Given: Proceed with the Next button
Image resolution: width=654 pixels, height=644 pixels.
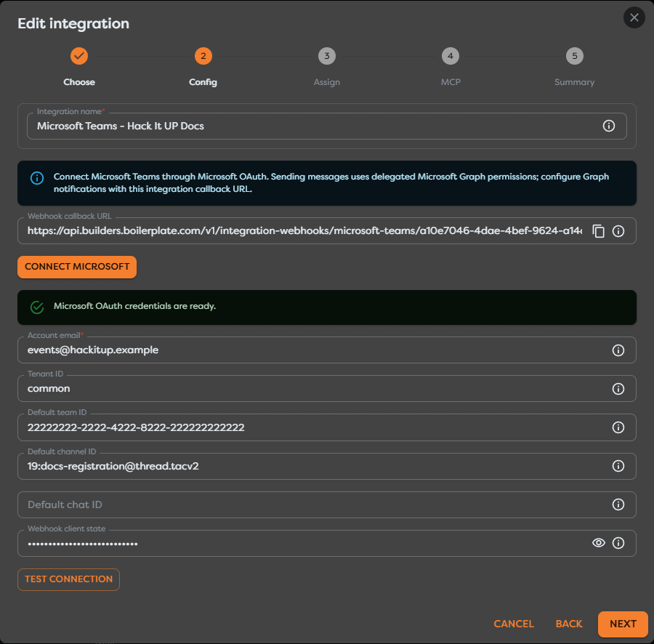Looking at the screenshot, I should [623, 624].
